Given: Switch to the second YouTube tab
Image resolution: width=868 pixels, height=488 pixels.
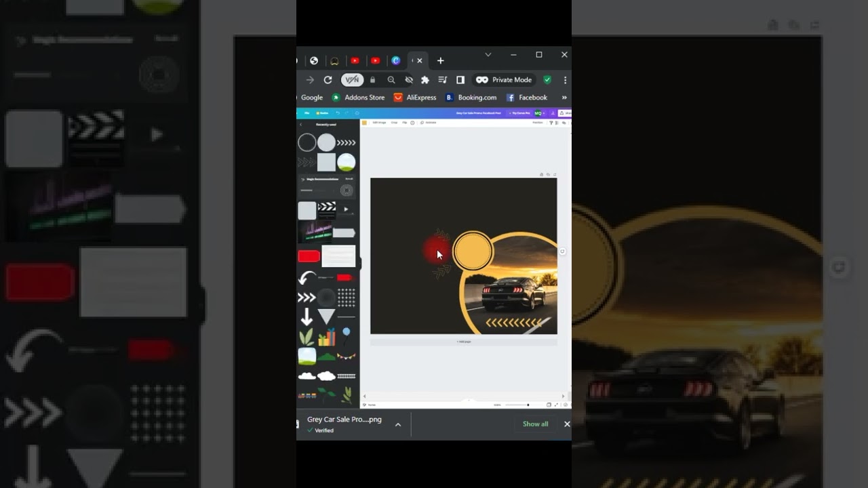Looking at the screenshot, I should 375,61.
